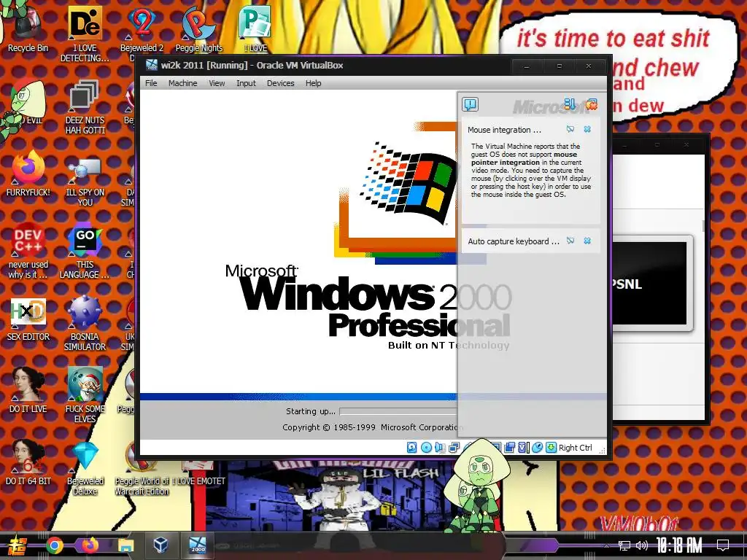This screenshot has width=747, height=560.
Task: Click the green keyboard capture arrow icon
Action: 551,447
